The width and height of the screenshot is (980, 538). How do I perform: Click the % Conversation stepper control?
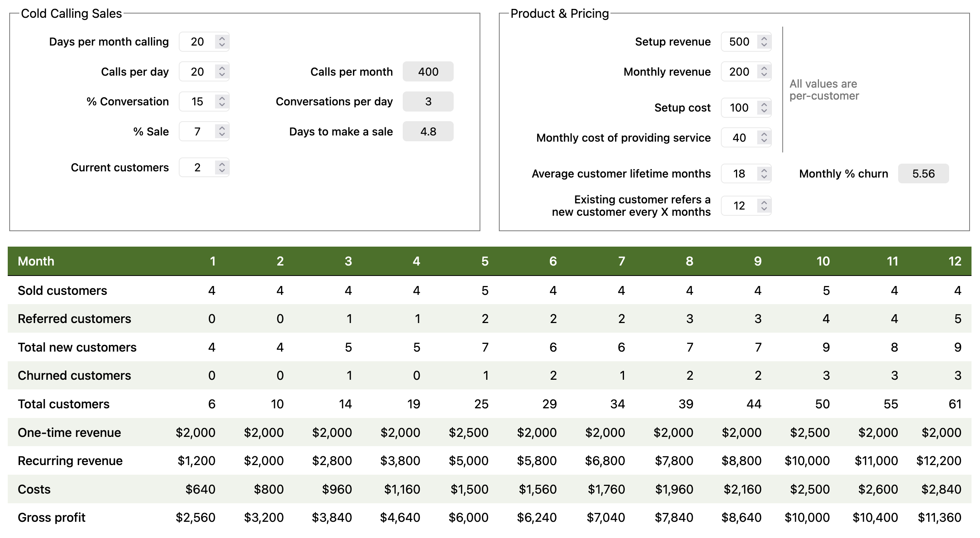tap(222, 102)
